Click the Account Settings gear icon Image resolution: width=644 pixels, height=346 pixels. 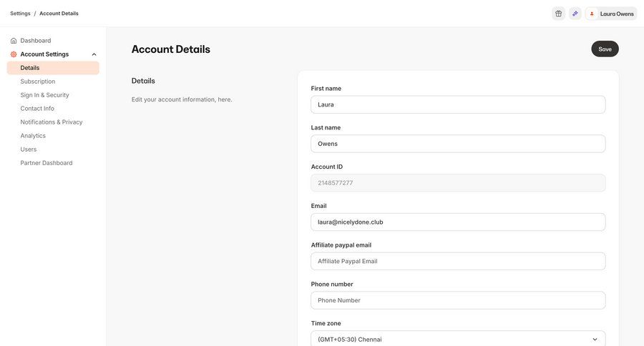(x=14, y=54)
